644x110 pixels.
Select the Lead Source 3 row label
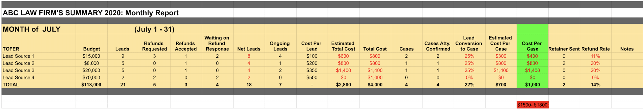pyautogui.click(x=19, y=71)
